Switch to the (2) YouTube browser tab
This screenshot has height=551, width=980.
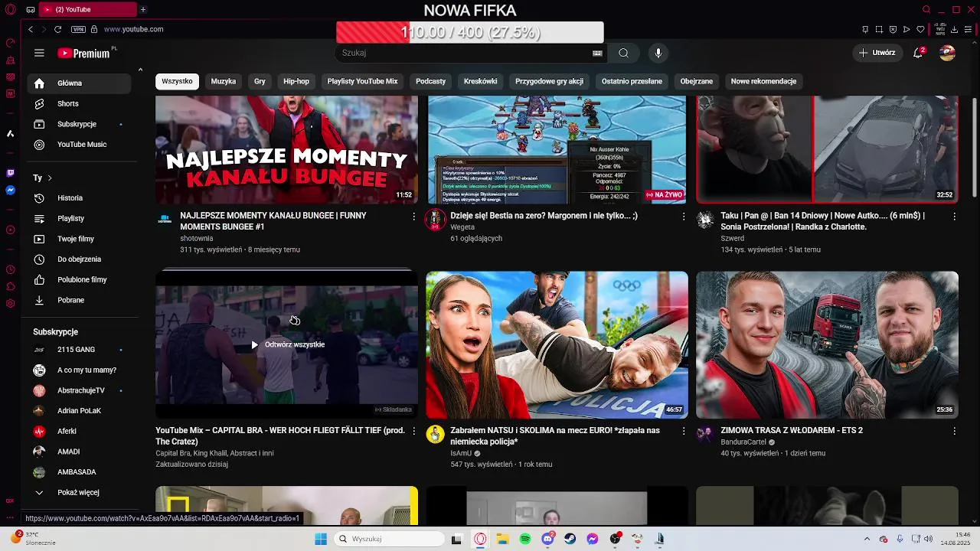[87, 9]
